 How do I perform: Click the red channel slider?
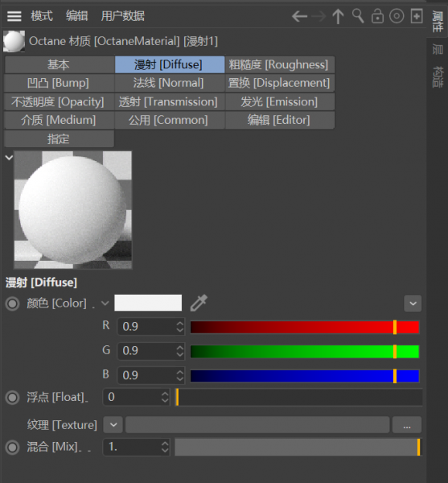click(305, 327)
